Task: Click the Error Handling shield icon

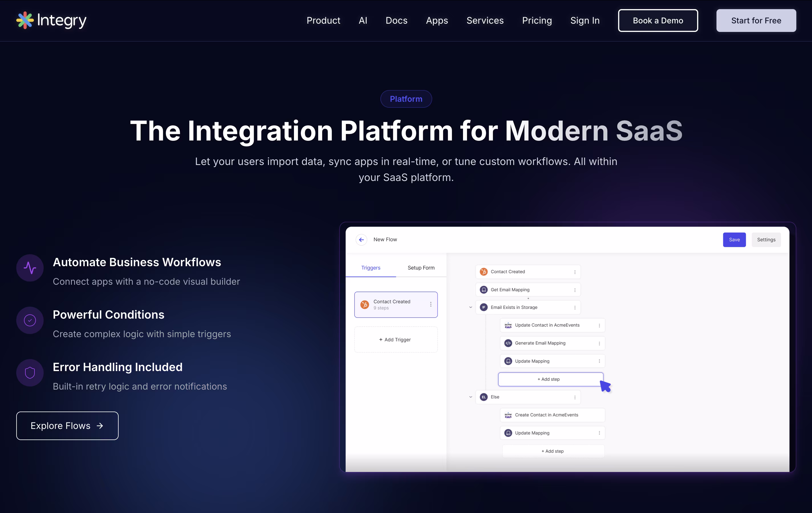Action: pos(30,373)
